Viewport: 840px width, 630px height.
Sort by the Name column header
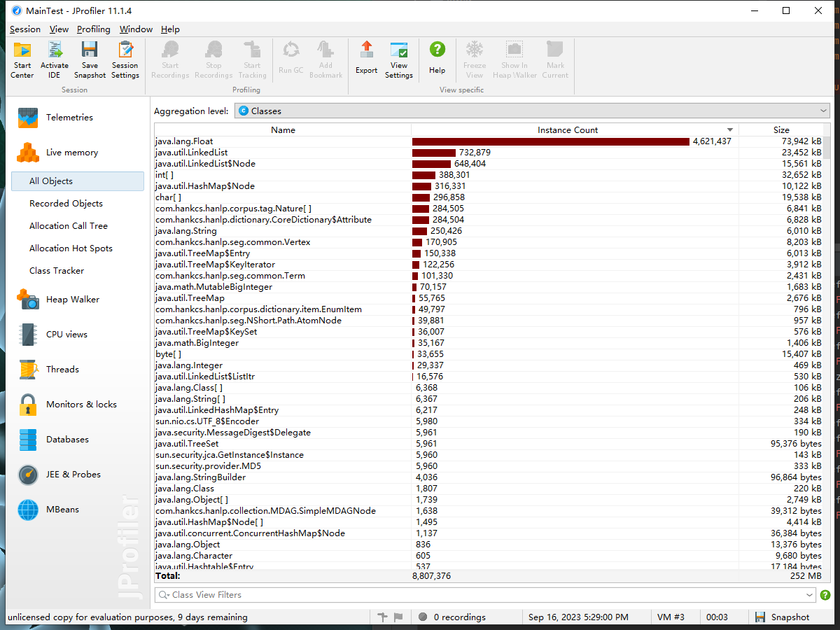283,130
